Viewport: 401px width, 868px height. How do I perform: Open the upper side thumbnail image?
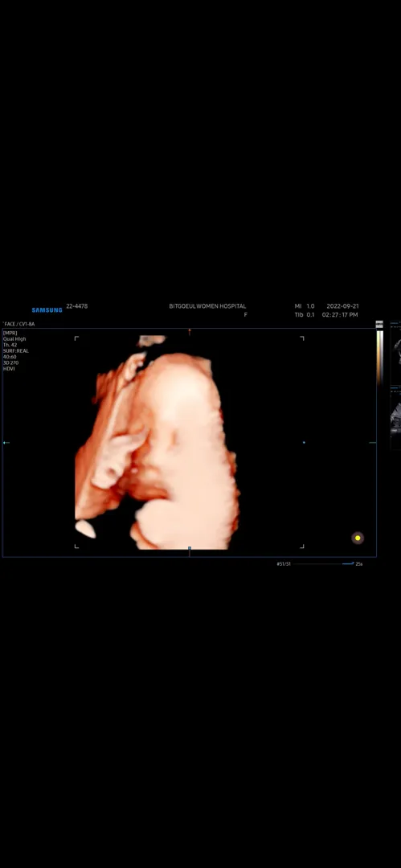click(x=395, y=354)
